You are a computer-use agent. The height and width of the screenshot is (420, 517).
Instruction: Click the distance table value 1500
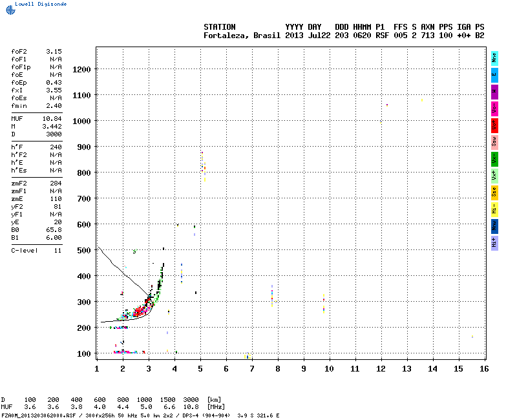tap(167, 399)
